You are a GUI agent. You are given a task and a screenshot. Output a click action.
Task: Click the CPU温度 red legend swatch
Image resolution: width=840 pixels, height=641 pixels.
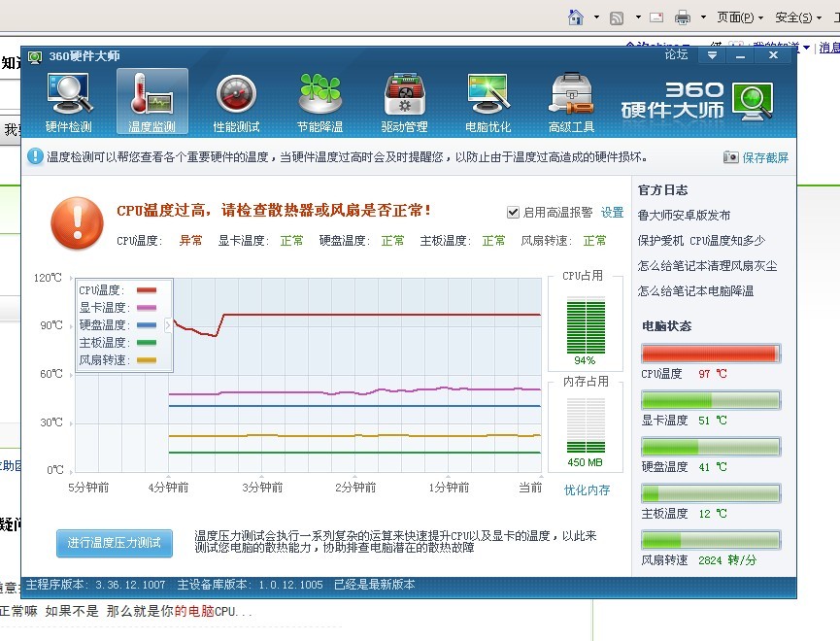(147, 290)
